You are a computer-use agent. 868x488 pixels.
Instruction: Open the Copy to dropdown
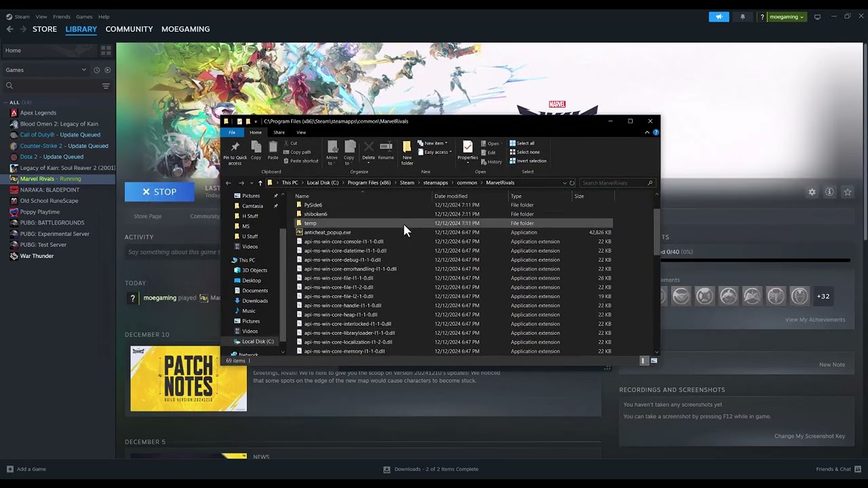(x=349, y=153)
